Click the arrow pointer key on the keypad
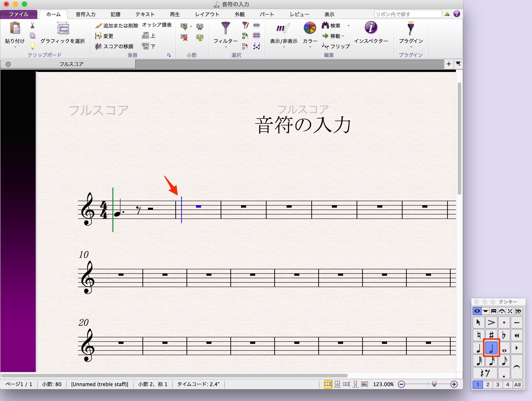 pyautogui.click(x=478, y=322)
